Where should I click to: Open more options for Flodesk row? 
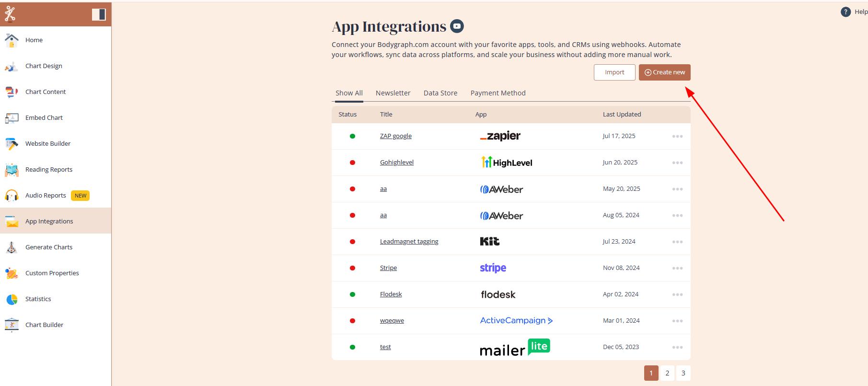click(x=677, y=294)
